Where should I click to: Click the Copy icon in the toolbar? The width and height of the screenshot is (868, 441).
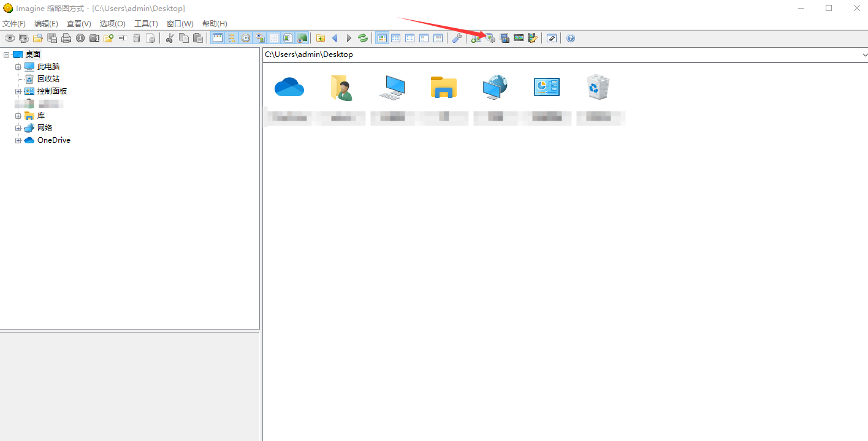coord(184,38)
